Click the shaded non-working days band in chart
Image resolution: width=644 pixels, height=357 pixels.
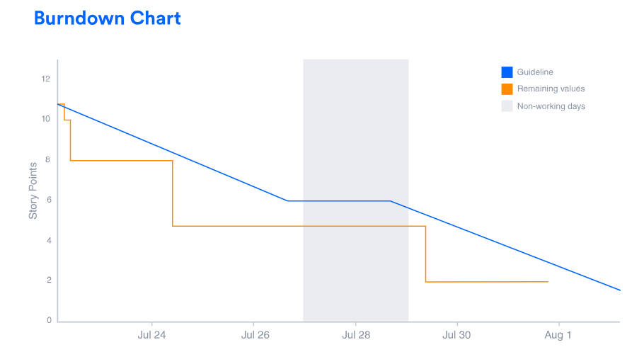tap(355, 142)
